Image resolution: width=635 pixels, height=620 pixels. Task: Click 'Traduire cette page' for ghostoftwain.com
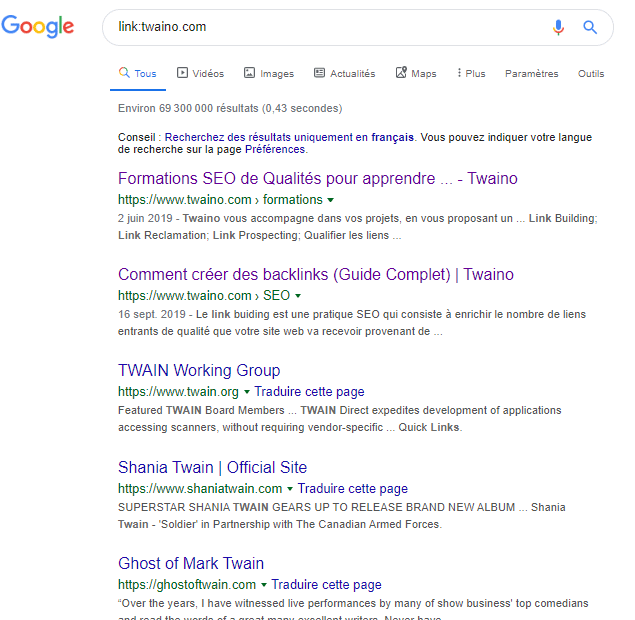coord(326,584)
